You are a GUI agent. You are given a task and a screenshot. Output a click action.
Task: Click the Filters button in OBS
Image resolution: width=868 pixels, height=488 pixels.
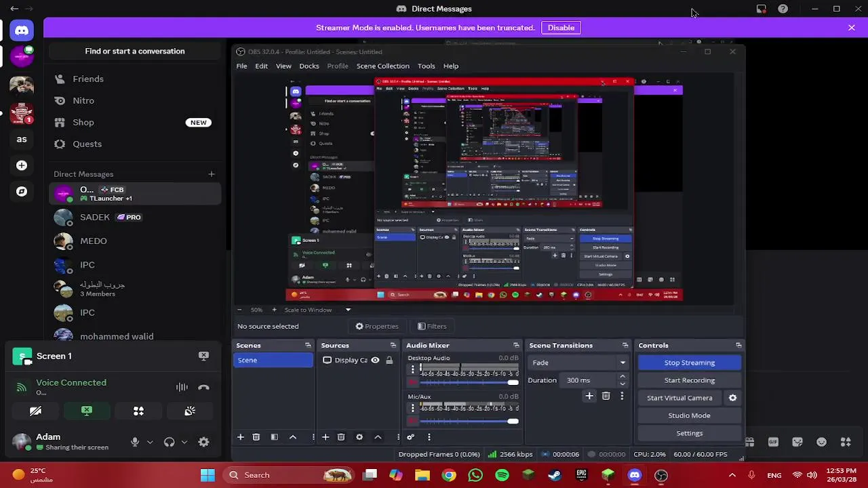tap(432, 326)
